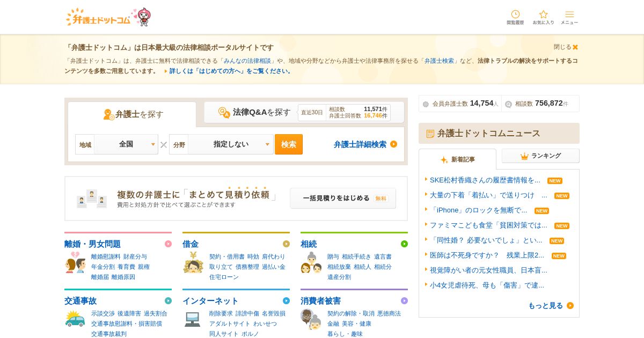Click 遺産分割 sub-link
Screen dimensions: 644x338
[x=339, y=277]
